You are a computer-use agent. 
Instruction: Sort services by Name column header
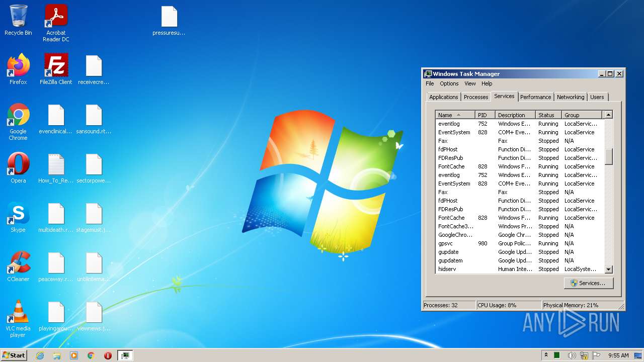455,115
